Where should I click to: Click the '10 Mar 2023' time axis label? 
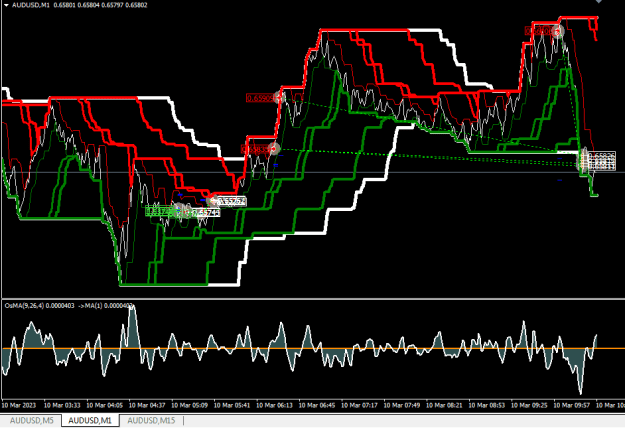click(x=18, y=405)
